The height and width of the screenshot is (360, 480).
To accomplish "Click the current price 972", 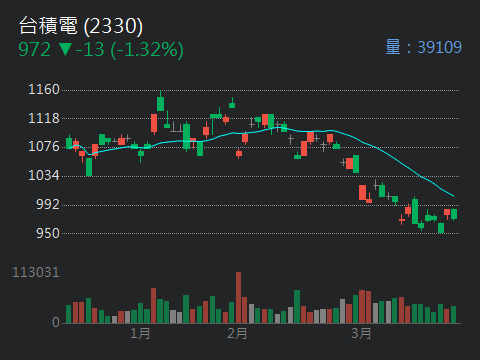I will pos(35,50).
